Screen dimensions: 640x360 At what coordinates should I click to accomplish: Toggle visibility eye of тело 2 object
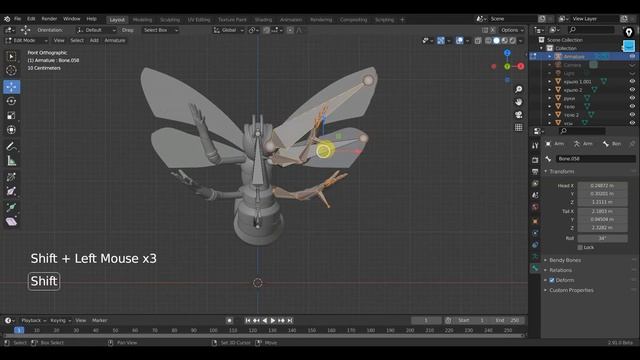tap(632, 115)
